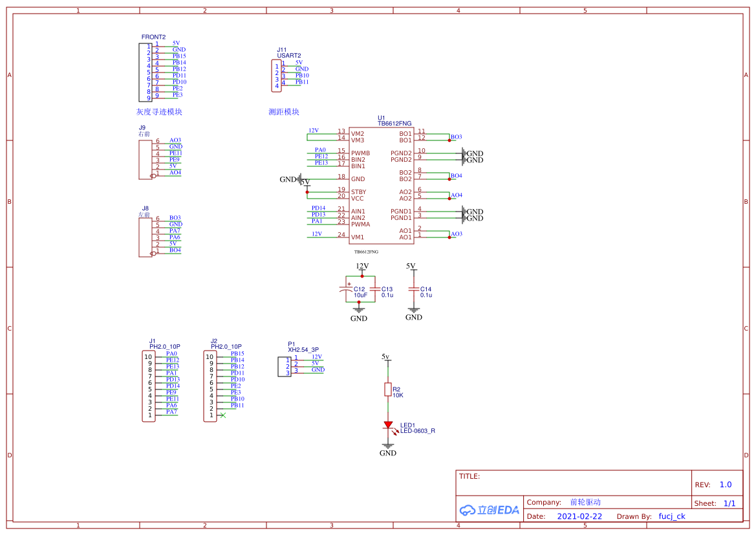The width and height of the screenshot is (756, 535).
Task: Click the GND symbol at U1 pin 10
Action: (x=472, y=153)
